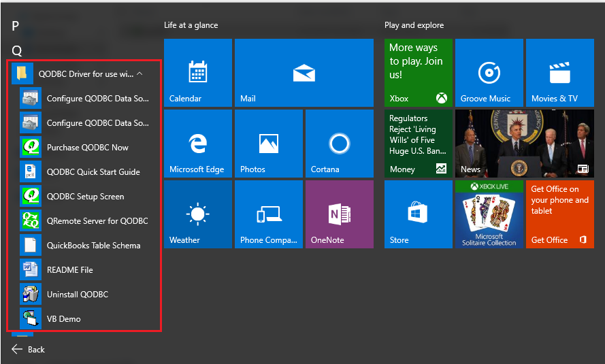Run Uninstall QODBC
The image size is (605, 364).
(84, 294)
